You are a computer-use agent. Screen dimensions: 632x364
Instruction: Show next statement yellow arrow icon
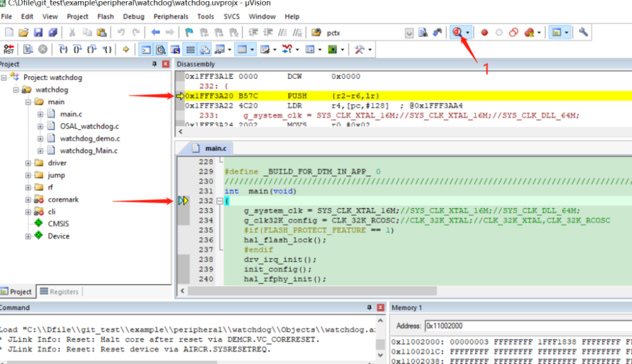tap(126, 50)
